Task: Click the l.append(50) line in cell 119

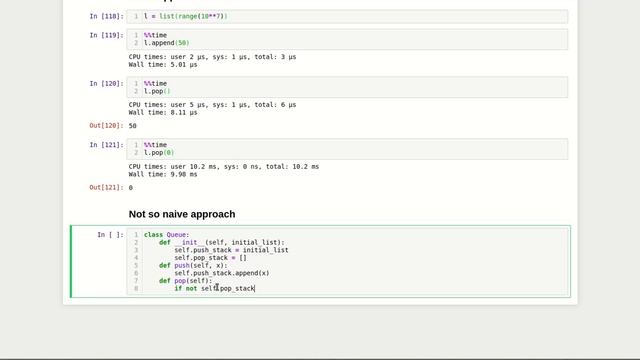Action: tap(167, 43)
